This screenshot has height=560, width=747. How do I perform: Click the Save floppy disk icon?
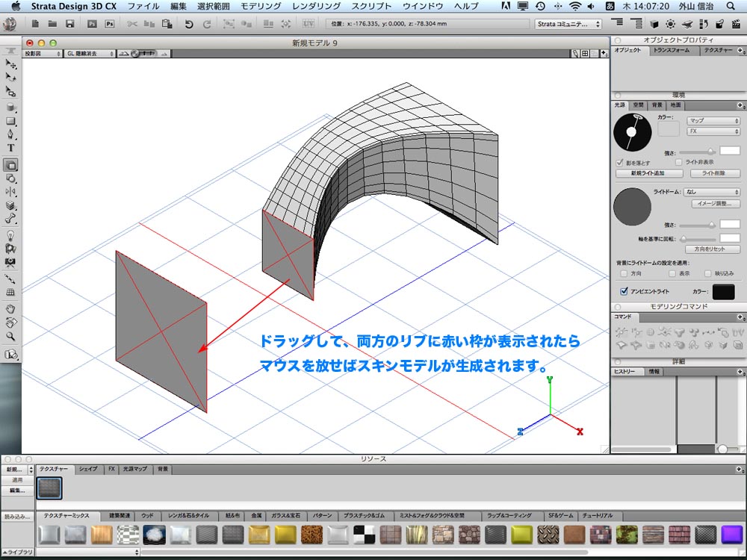pos(70,24)
